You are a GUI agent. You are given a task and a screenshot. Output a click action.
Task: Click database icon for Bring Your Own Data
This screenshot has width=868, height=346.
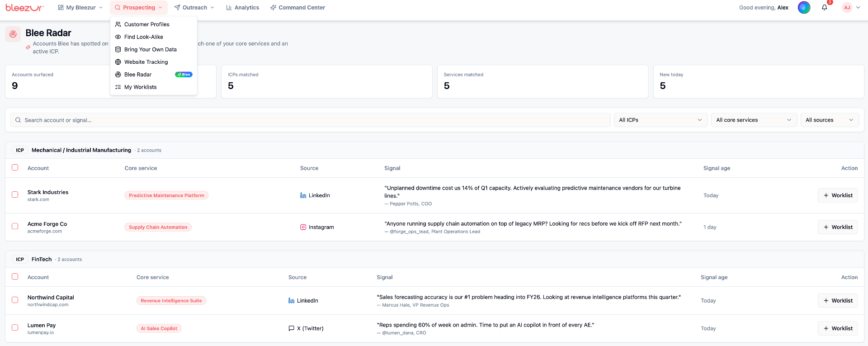pos(118,49)
